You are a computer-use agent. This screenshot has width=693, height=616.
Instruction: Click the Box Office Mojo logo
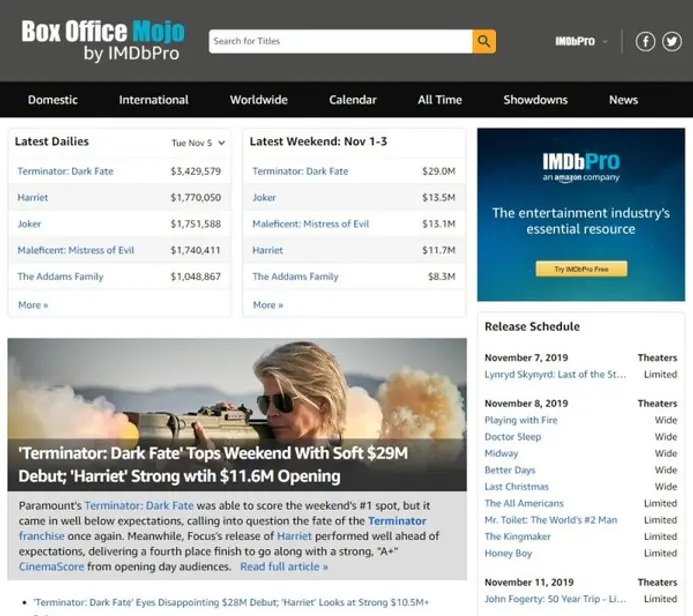click(101, 40)
